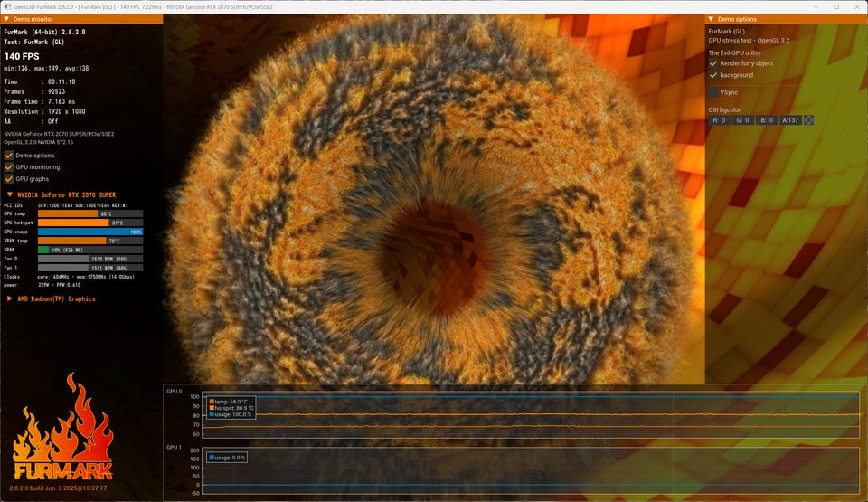
Task: Click the Time '00:11:10' value
Action: click(x=61, y=81)
